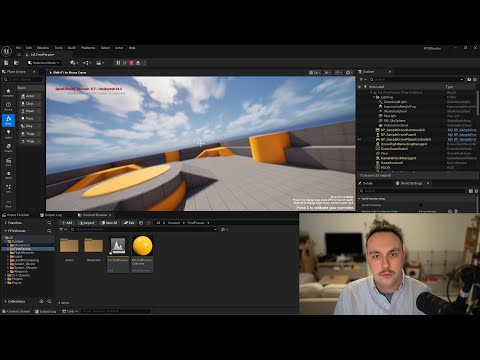This screenshot has width=480, height=360.
Task: Select Recent category clock icon
Action: click(x=8, y=106)
